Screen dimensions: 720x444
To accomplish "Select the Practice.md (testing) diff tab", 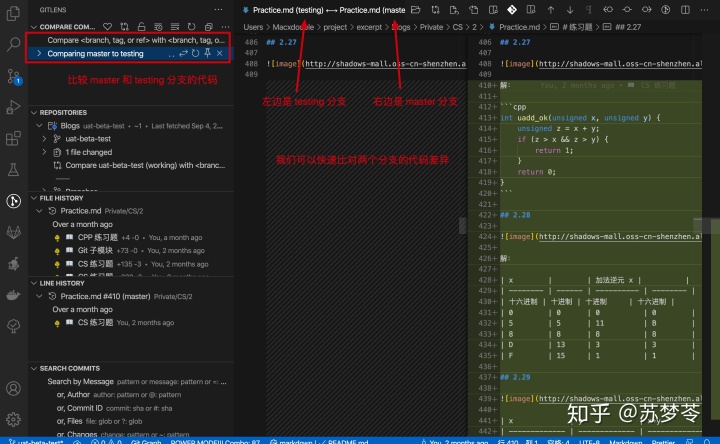I will 323,10.
